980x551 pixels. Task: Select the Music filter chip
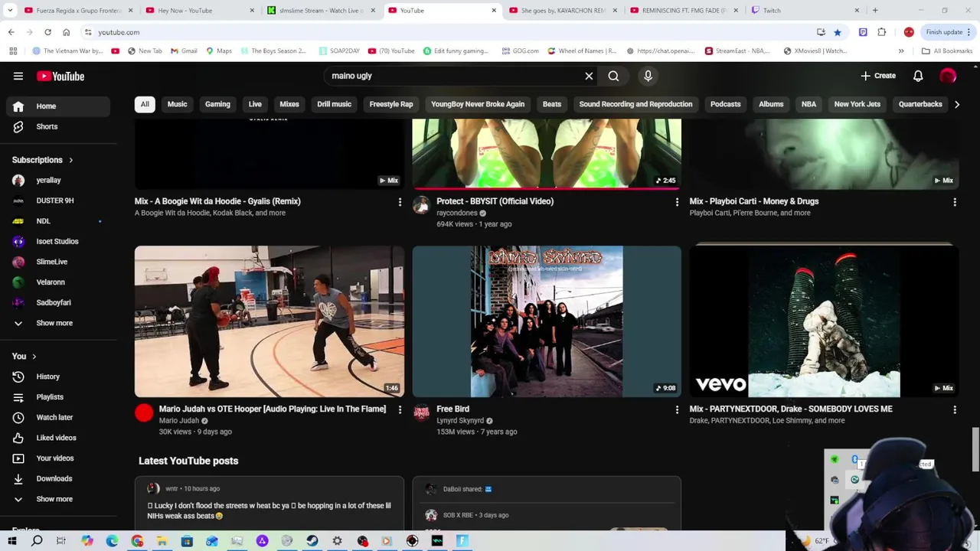[177, 104]
